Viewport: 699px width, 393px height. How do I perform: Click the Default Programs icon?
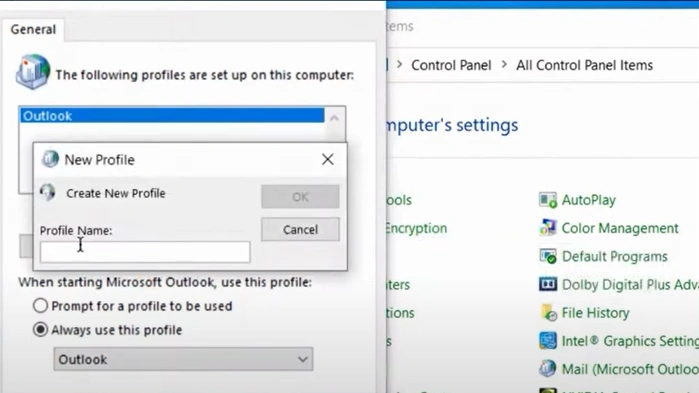coord(548,256)
